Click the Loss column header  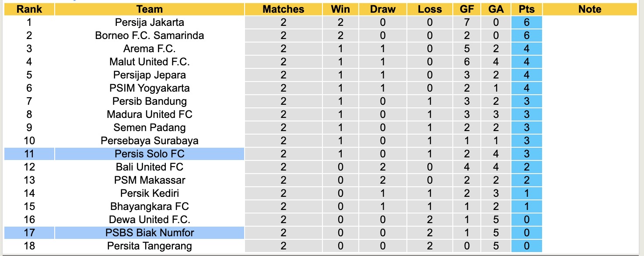(x=430, y=9)
